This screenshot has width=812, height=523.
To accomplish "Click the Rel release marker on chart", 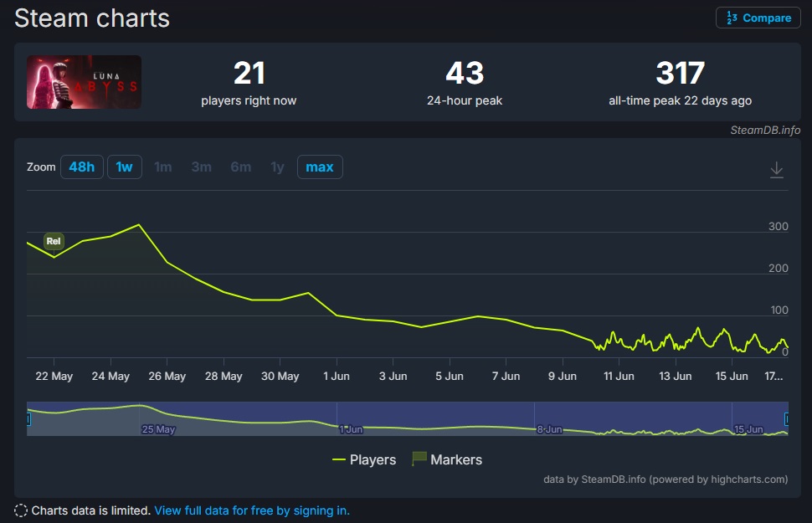I will pyautogui.click(x=54, y=241).
